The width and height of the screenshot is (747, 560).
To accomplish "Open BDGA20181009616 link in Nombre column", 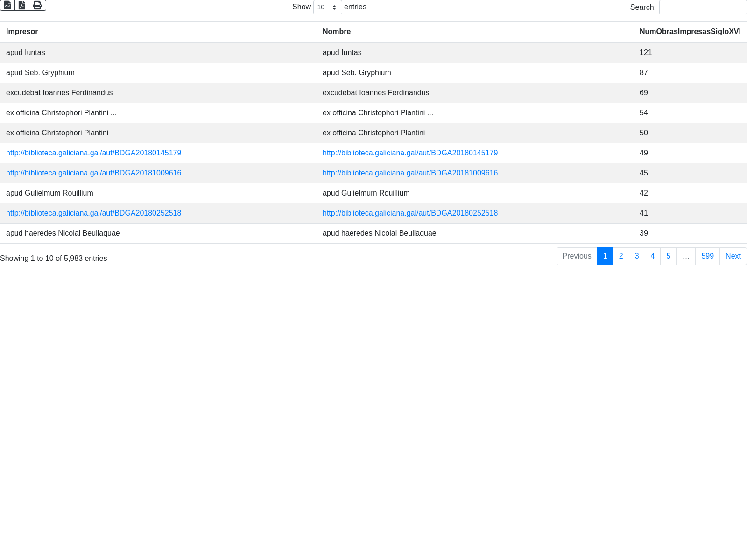I will click(x=410, y=173).
